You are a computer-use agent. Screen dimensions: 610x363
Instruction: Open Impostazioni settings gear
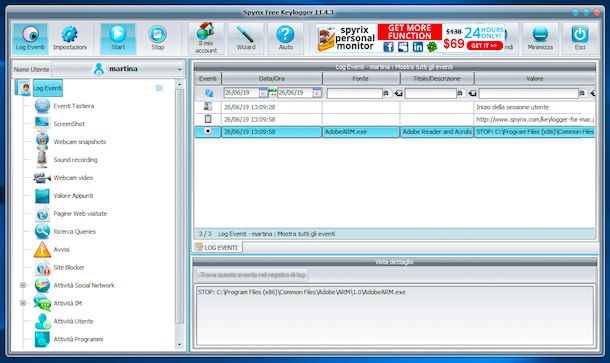(x=70, y=38)
